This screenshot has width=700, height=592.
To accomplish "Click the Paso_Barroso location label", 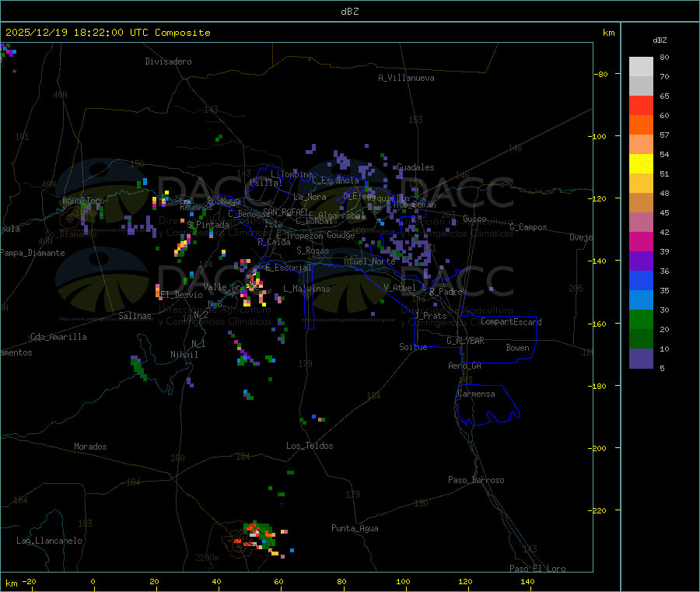I will click(476, 480).
